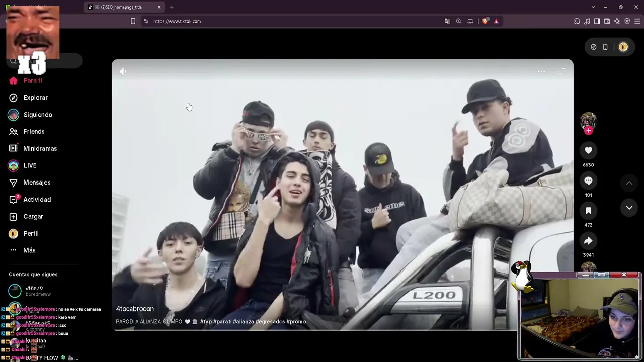Bookmark this page in the browser toolbar
The width and height of the screenshot is (644, 362).
133,21
